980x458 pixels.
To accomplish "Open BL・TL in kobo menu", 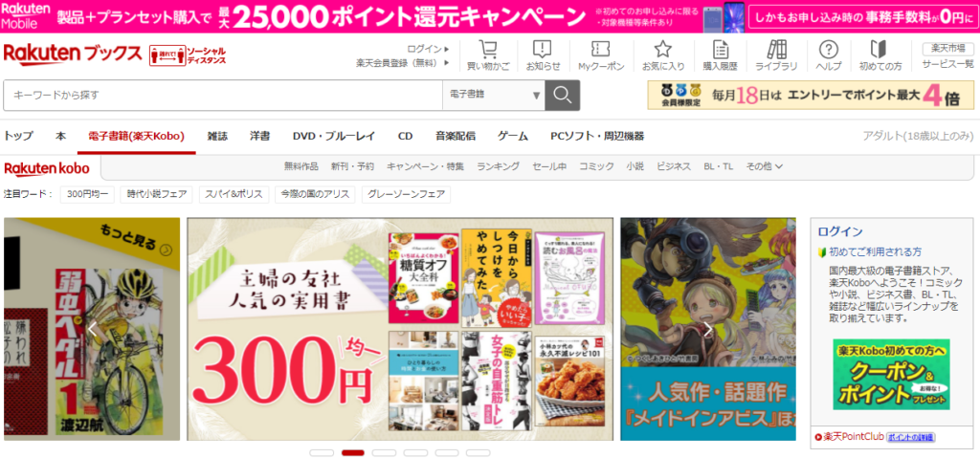I will (719, 166).
